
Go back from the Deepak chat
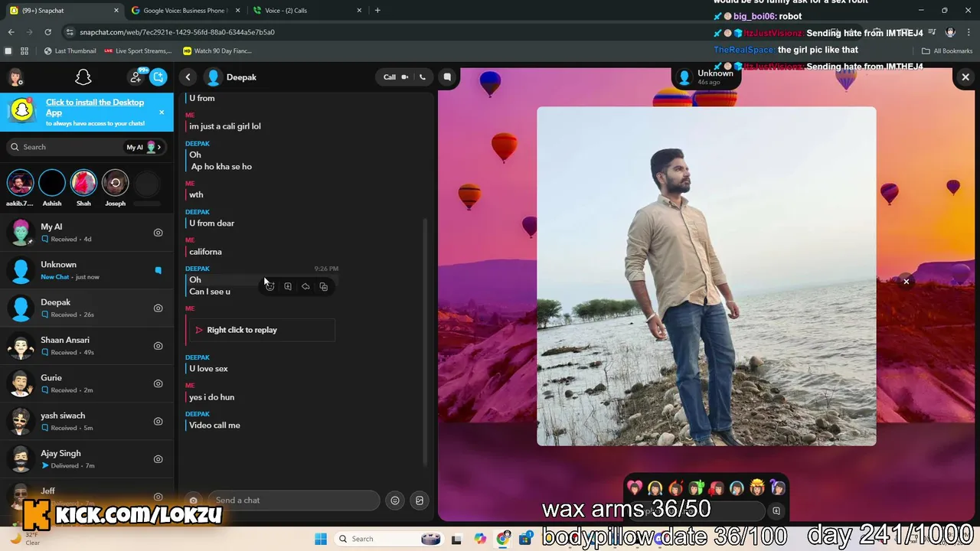pyautogui.click(x=188, y=77)
